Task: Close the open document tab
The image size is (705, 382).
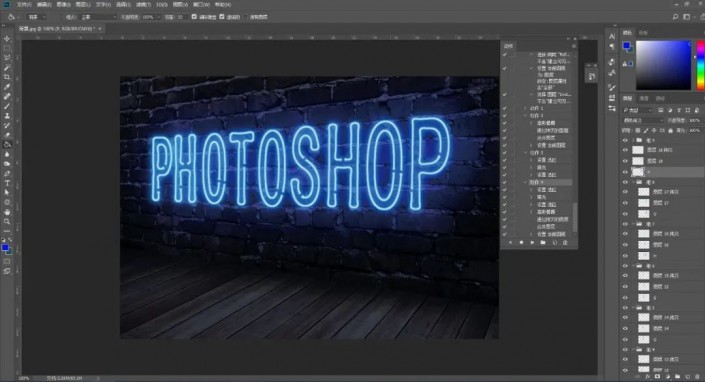Action: [100, 28]
